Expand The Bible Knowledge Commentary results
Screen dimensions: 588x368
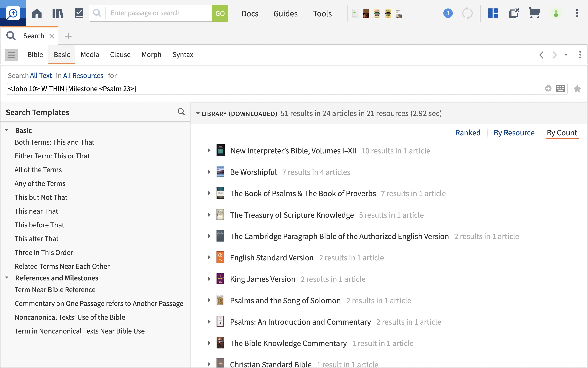coord(209,343)
